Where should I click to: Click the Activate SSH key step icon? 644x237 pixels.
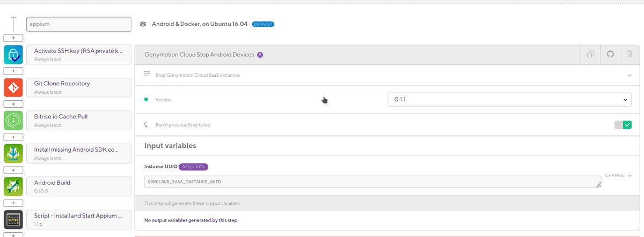[x=13, y=55]
